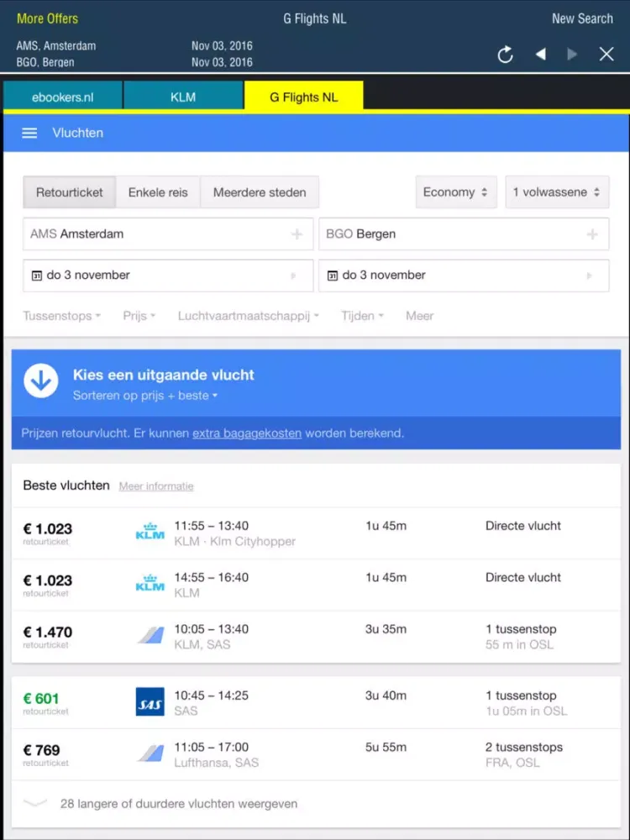Start a New Search
The image size is (630, 840).
coord(582,18)
